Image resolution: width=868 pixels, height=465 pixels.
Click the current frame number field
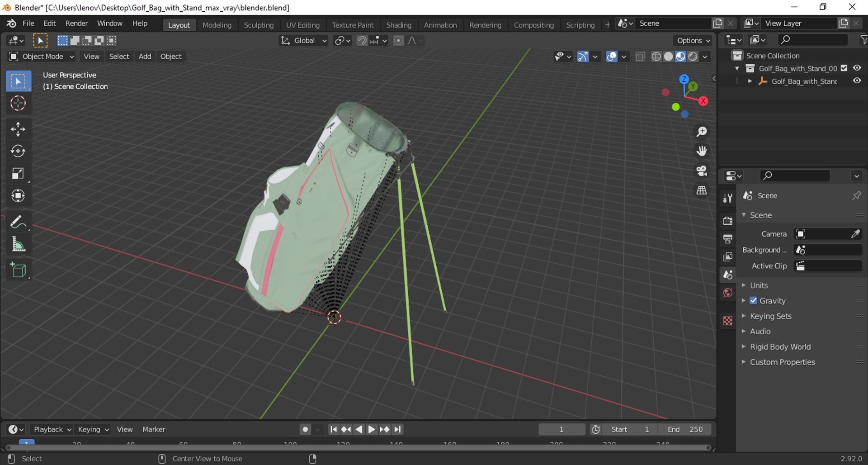pyautogui.click(x=561, y=429)
